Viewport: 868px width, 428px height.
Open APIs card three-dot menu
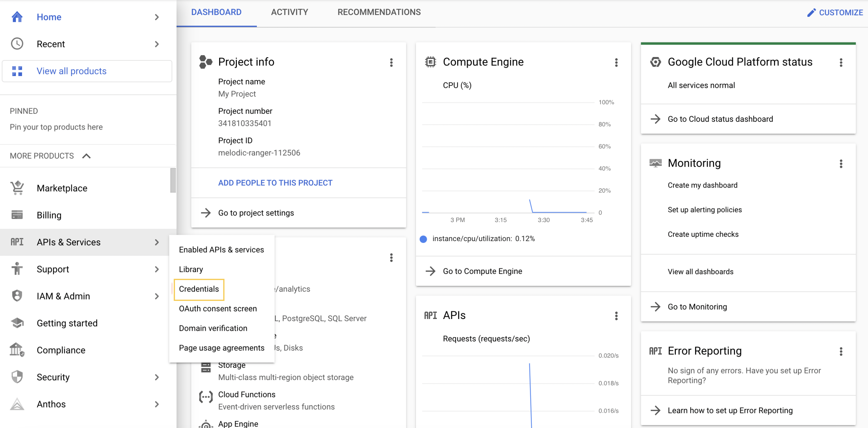click(x=616, y=316)
